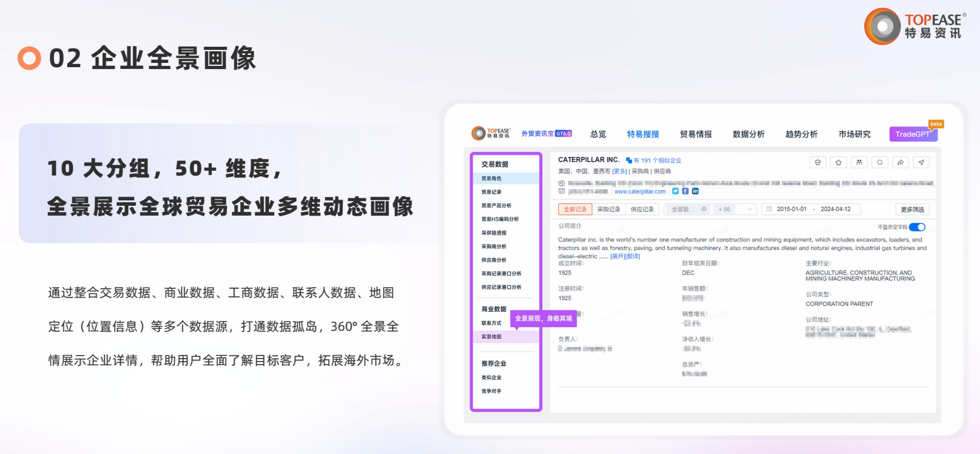
Task: Click 有 191 个相似企业 link
Action: [657, 160]
